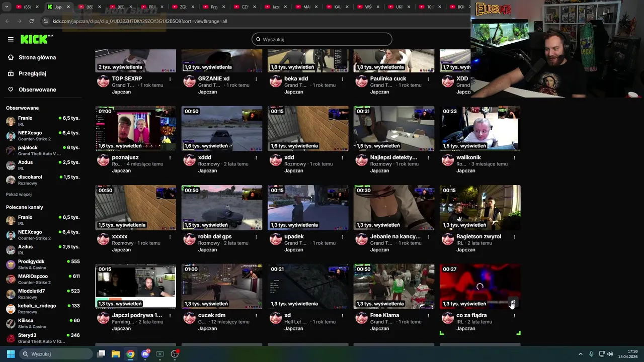Go back in the browser
Viewport: 644px width, 362px height.
(7, 21)
